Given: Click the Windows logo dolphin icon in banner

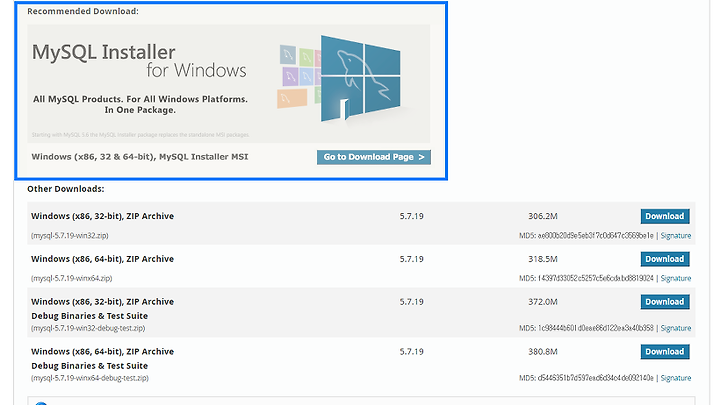Looking at the screenshot, I should pyautogui.click(x=360, y=79).
